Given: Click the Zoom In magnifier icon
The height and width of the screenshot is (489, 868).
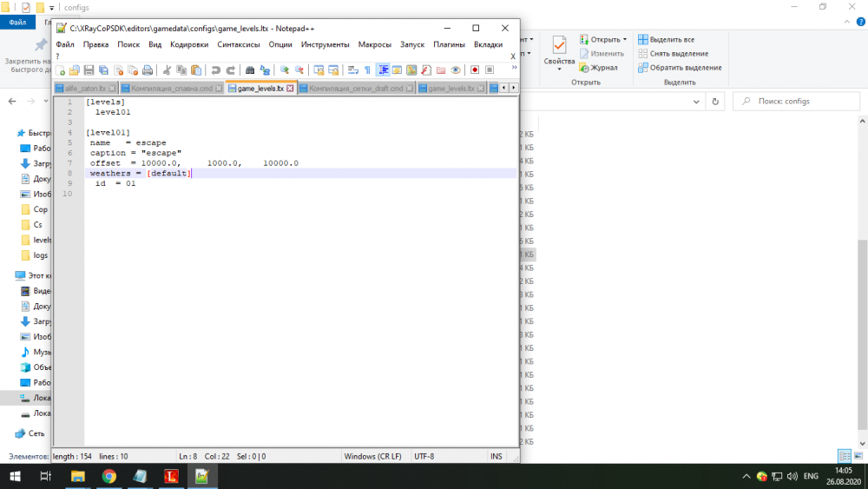Looking at the screenshot, I should pyautogui.click(x=285, y=70).
